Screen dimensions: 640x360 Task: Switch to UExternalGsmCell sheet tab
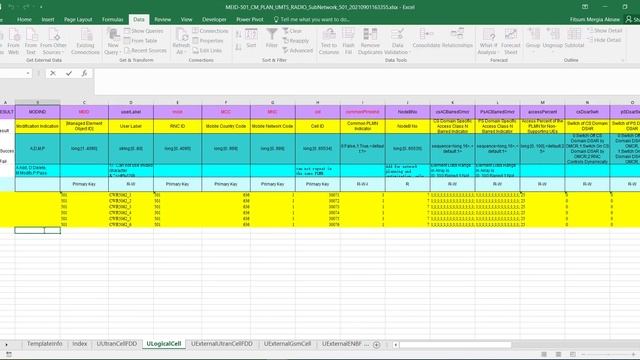[287, 344]
